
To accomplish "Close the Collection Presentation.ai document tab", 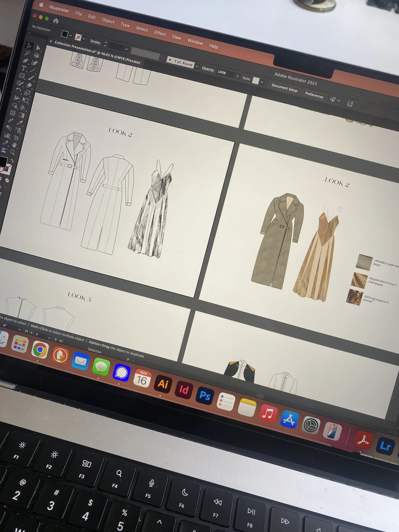I will pyautogui.click(x=51, y=41).
